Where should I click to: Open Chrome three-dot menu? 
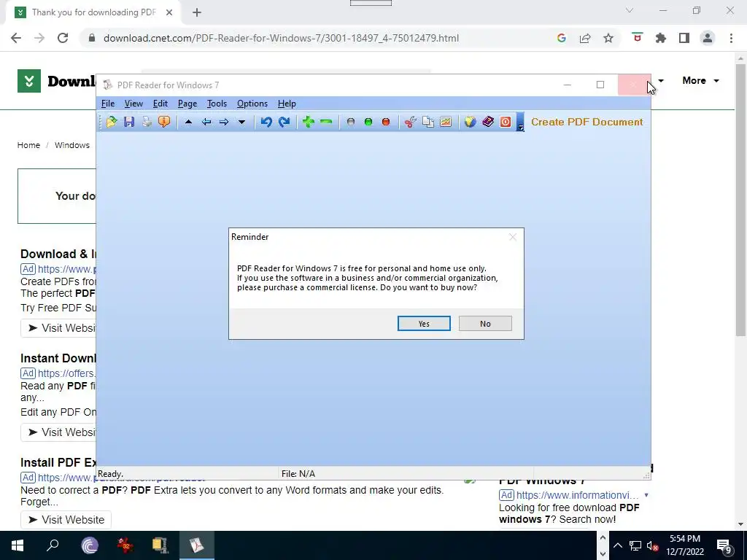[x=731, y=38]
